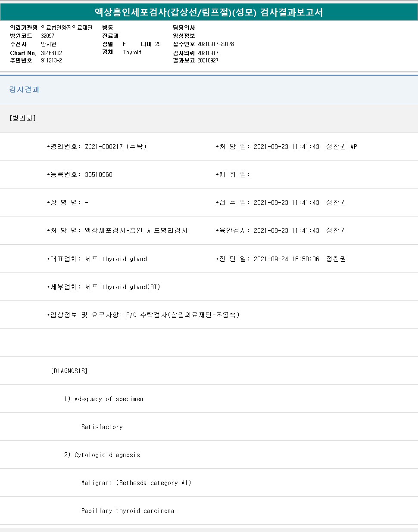Click result report date 20210927
Image resolution: width=418 pixels, height=532 pixels.
208,60
